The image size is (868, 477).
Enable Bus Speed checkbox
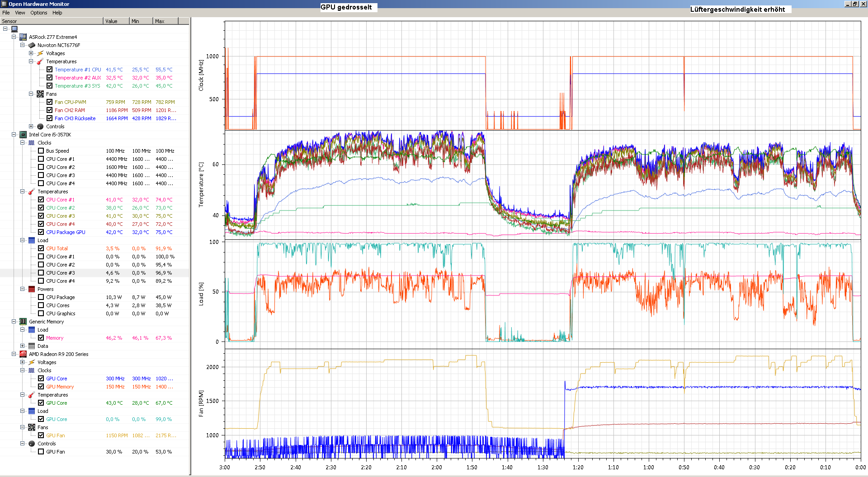pyautogui.click(x=41, y=151)
